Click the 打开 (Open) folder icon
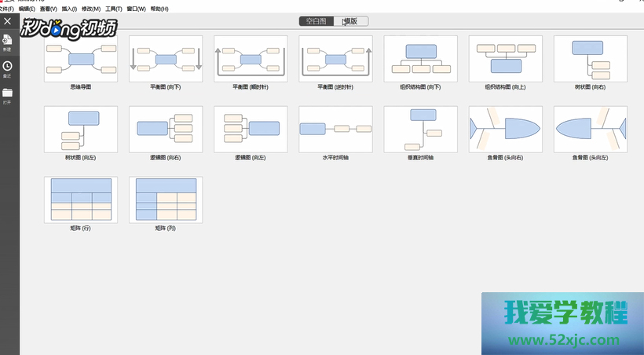The width and height of the screenshot is (644, 355). coord(7,94)
